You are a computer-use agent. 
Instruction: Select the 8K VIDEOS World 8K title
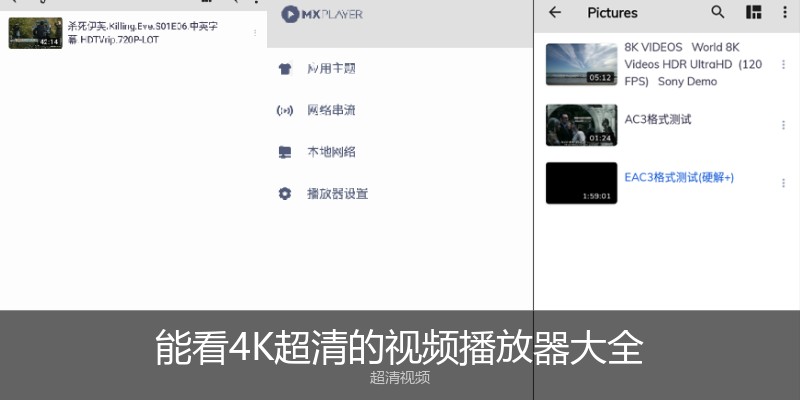click(x=693, y=64)
